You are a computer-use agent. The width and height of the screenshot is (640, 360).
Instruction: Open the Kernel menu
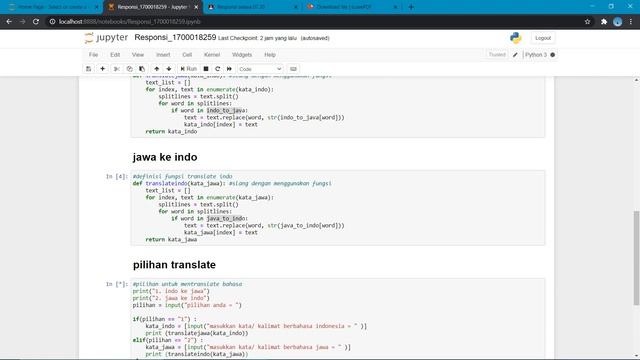point(212,55)
